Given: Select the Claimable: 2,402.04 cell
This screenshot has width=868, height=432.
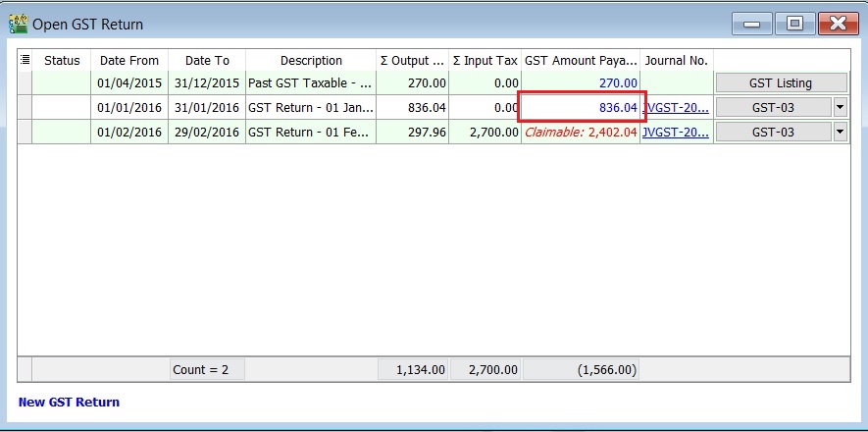Looking at the screenshot, I should [x=581, y=132].
